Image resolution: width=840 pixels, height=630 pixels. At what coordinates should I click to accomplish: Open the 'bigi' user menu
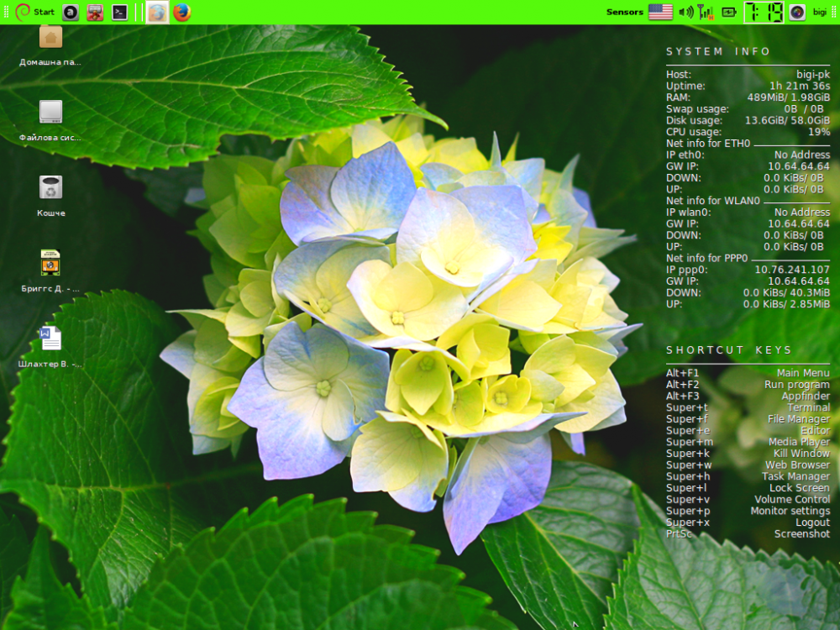[x=820, y=12]
